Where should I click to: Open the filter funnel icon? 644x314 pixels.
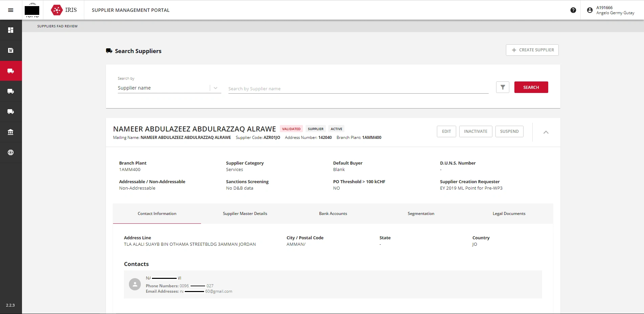(503, 87)
